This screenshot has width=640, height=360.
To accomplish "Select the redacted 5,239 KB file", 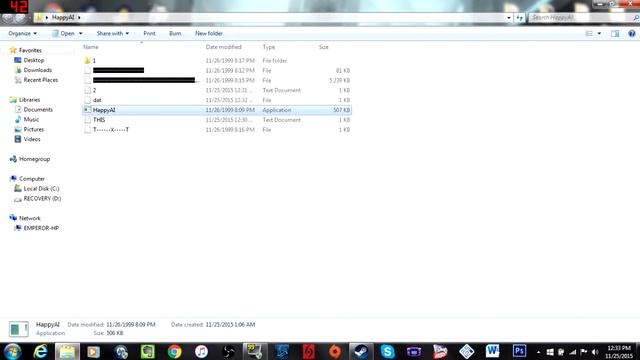I will pos(216,80).
